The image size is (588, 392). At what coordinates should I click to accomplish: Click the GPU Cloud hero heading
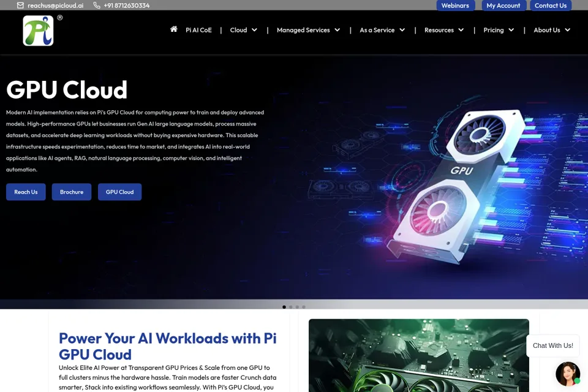[67, 89]
